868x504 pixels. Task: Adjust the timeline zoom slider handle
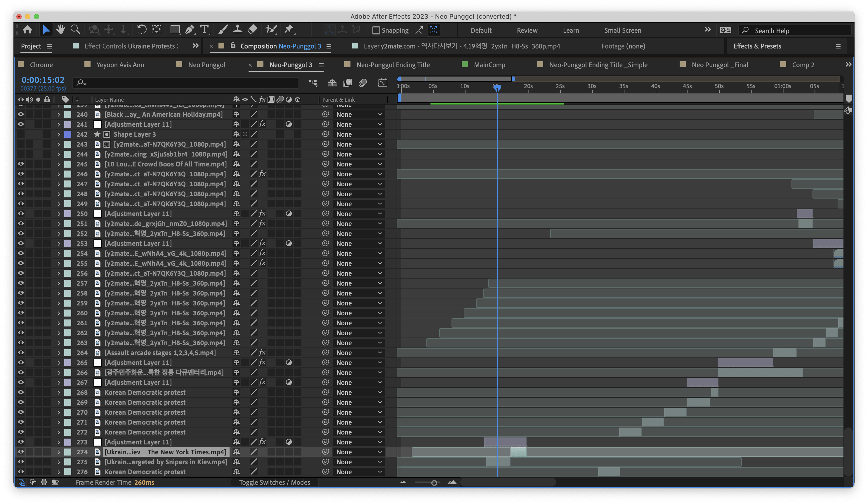pos(434,483)
